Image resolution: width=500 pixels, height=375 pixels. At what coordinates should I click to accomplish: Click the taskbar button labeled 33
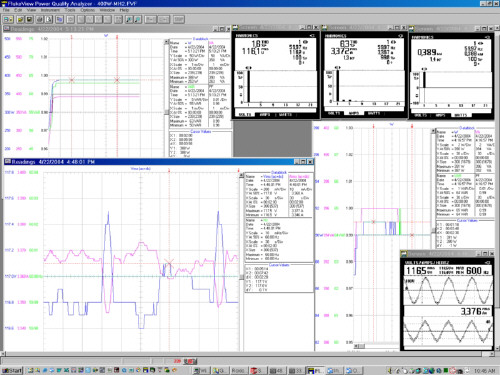coord(296,370)
